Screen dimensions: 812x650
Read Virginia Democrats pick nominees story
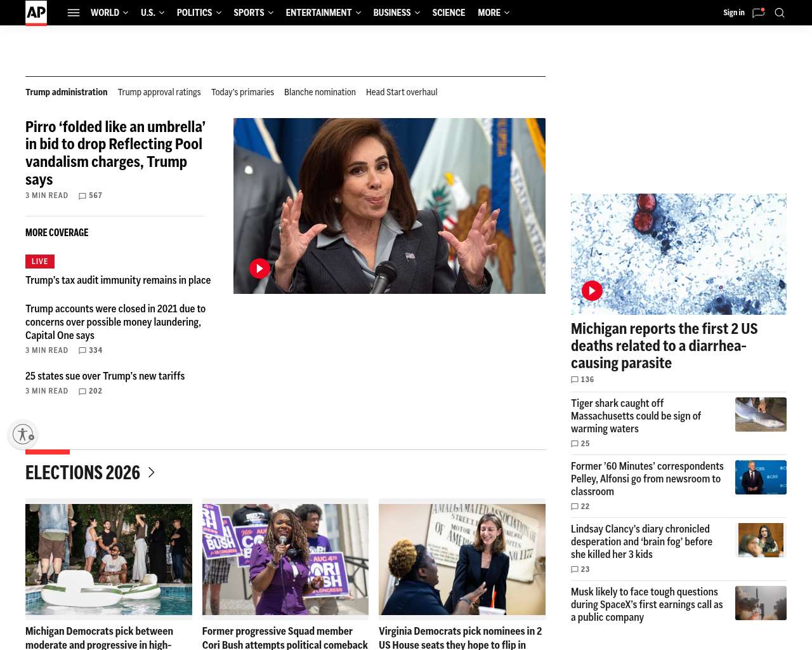click(x=461, y=637)
